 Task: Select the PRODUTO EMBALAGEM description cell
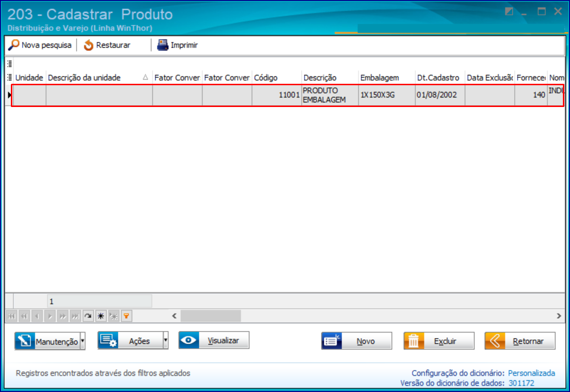330,95
